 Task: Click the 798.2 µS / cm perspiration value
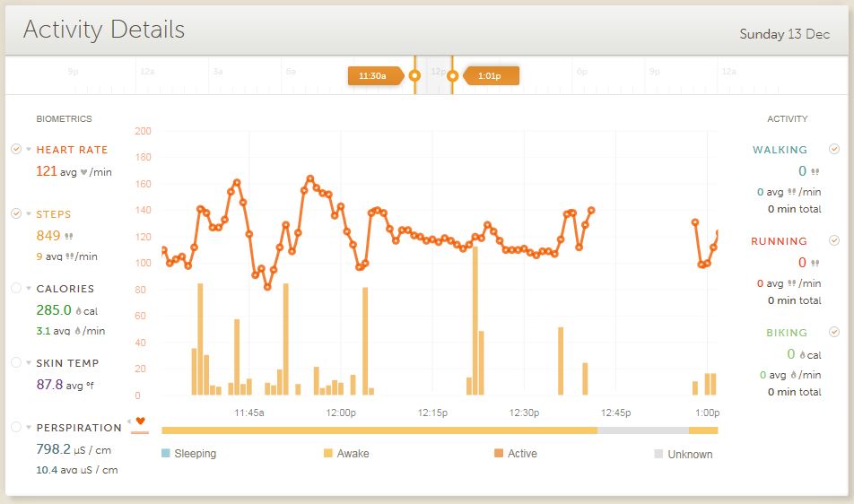click(74, 449)
